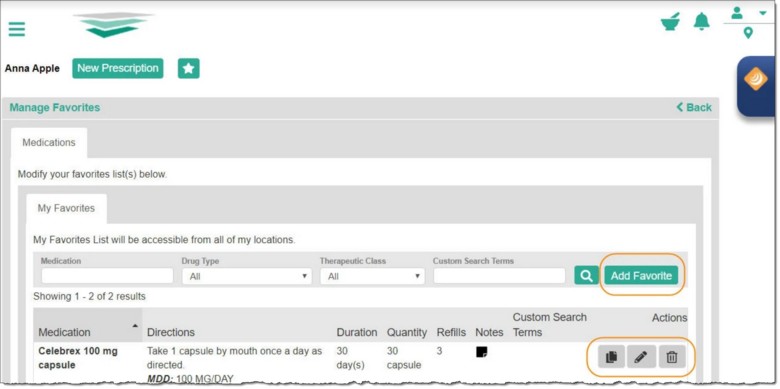
Task: Copy the Celebrex favorite
Action: click(611, 357)
